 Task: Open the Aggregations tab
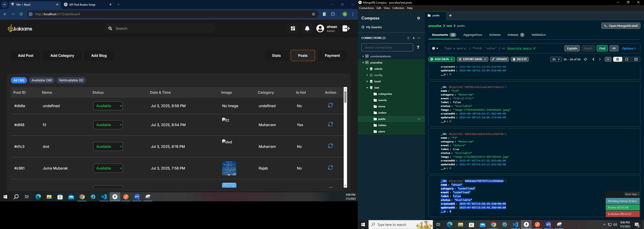(472, 35)
